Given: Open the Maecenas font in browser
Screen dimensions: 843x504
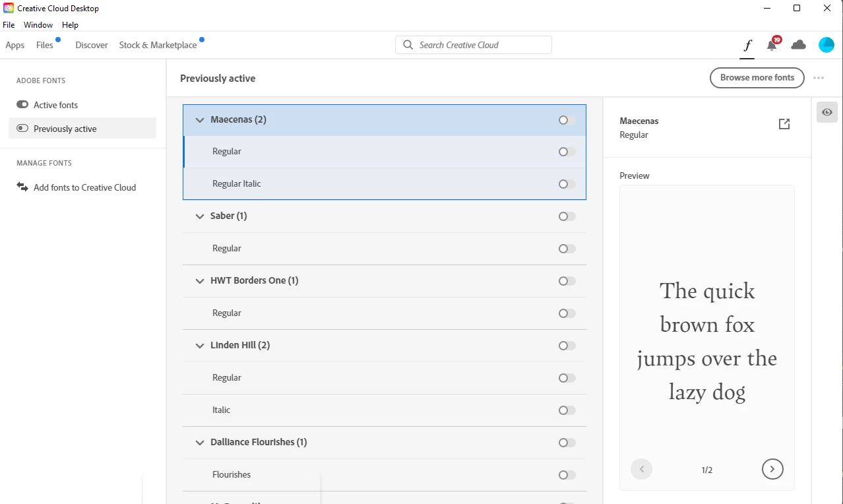Looking at the screenshot, I should pos(784,124).
